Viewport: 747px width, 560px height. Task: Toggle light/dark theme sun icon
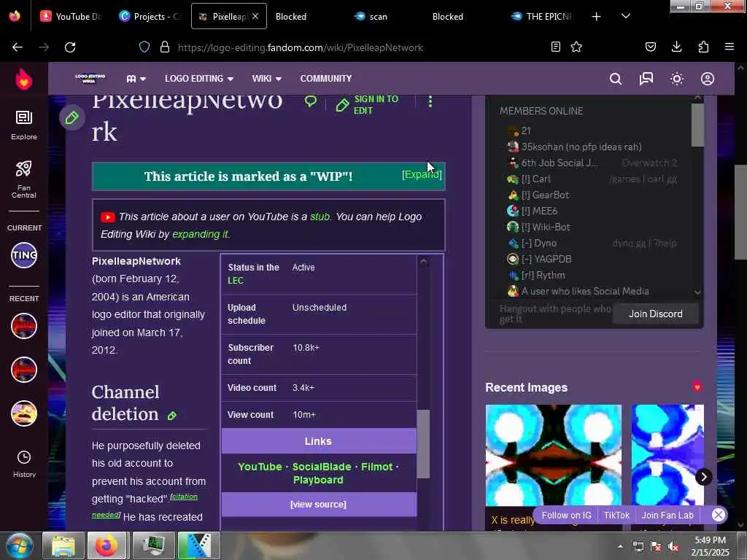pyautogui.click(x=677, y=79)
